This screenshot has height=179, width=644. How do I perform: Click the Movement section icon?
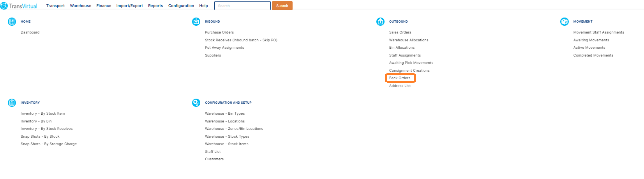coord(565,21)
